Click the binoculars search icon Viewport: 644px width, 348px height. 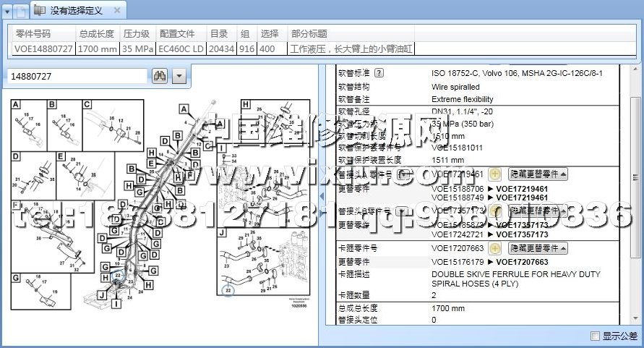[160, 75]
